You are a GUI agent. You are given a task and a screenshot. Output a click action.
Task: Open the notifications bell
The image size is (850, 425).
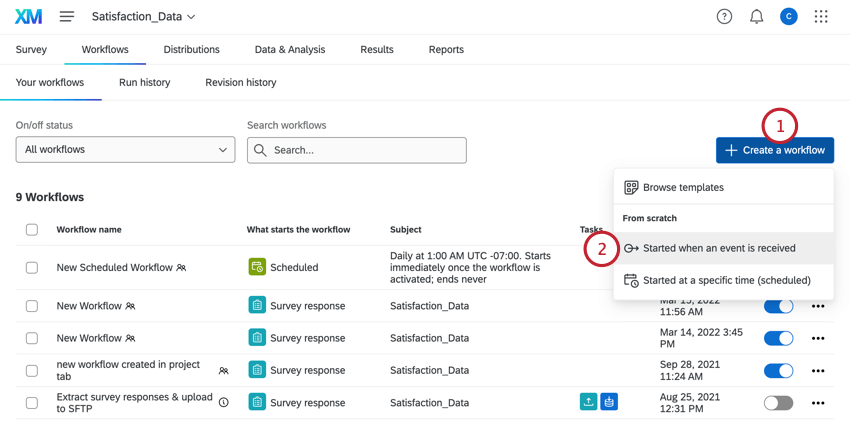[x=756, y=17]
